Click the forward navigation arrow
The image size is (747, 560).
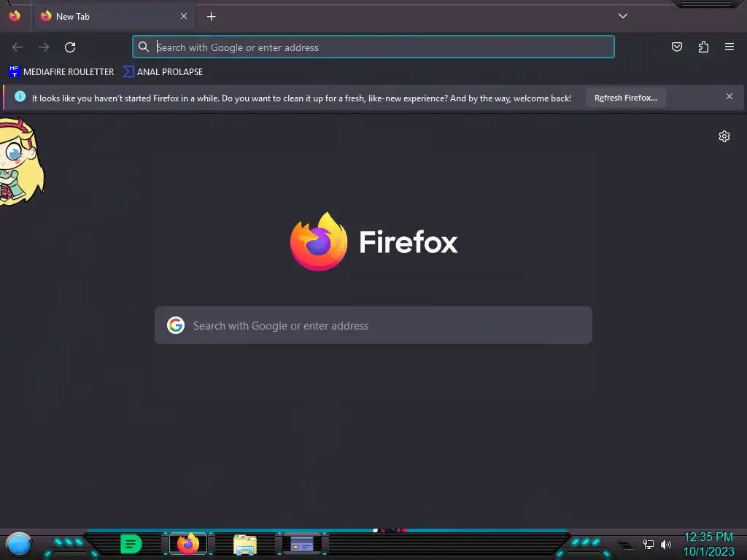44,47
